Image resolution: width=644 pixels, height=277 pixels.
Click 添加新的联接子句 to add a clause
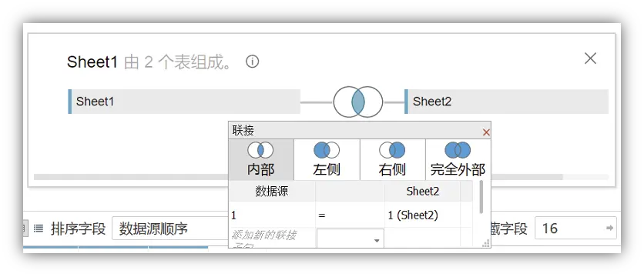tap(272, 239)
